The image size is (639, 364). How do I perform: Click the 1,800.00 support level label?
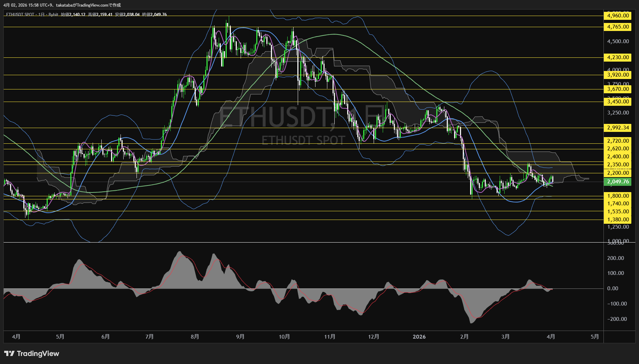(618, 196)
